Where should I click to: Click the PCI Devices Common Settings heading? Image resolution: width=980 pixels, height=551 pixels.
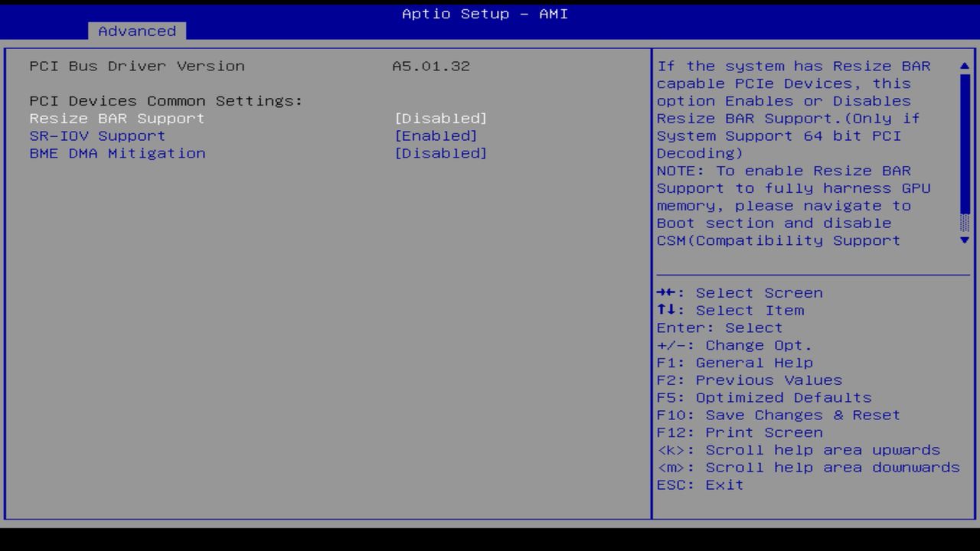click(165, 100)
